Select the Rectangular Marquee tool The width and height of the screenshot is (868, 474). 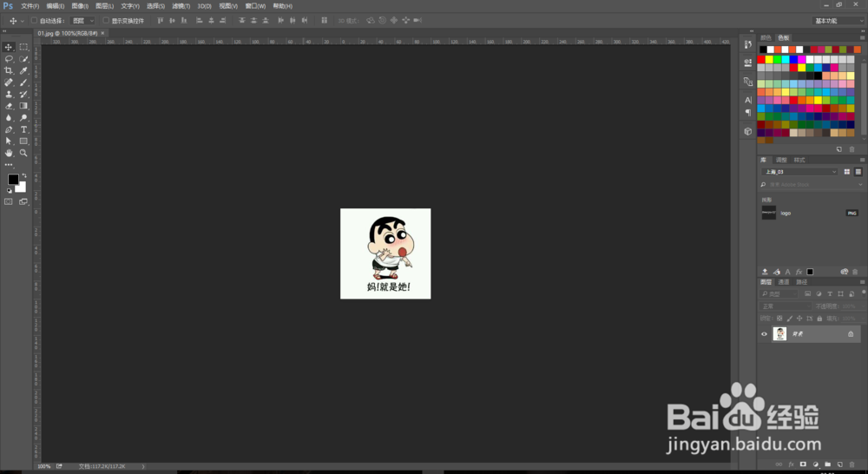[x=23, y=47]
